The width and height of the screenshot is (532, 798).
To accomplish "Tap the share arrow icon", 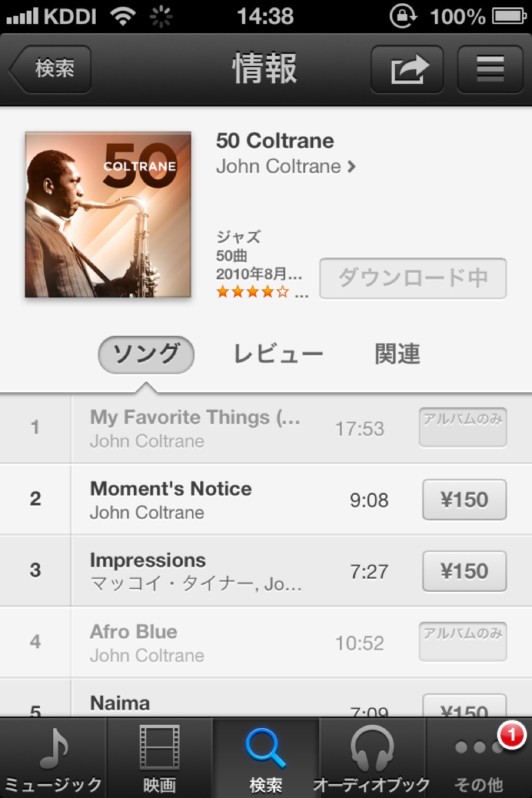I will point(407,69).
